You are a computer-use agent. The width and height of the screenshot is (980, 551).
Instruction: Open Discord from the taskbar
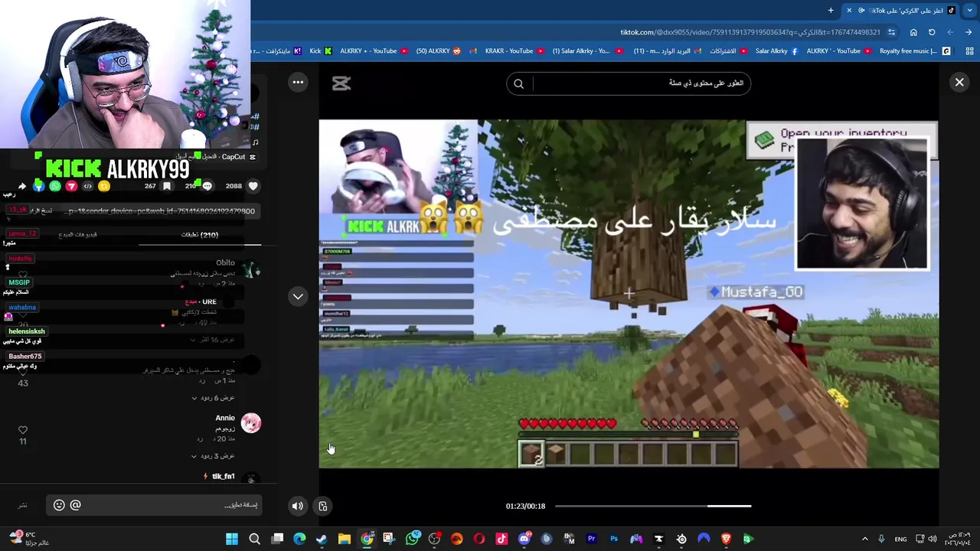[x=524, y=539]
